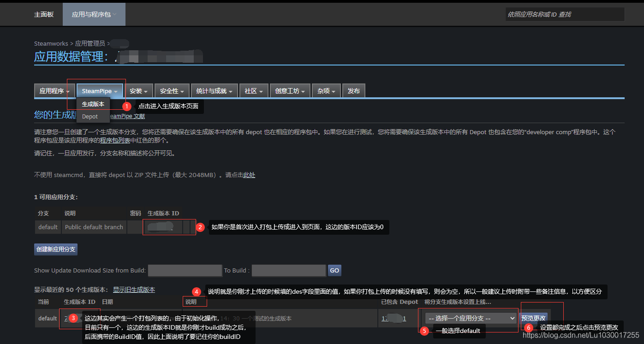Expand the 应用与程序包 top menu
Image resolution: width=644 pixels, height=344 pixels.
[94, 14]
